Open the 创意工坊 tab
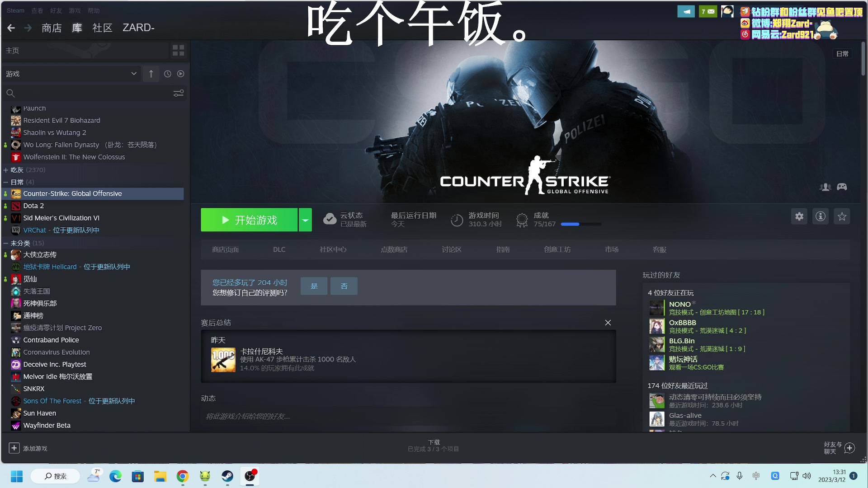The width and height of the screenshot is (868, 488). pyautogui.click(x=557, y=249)
